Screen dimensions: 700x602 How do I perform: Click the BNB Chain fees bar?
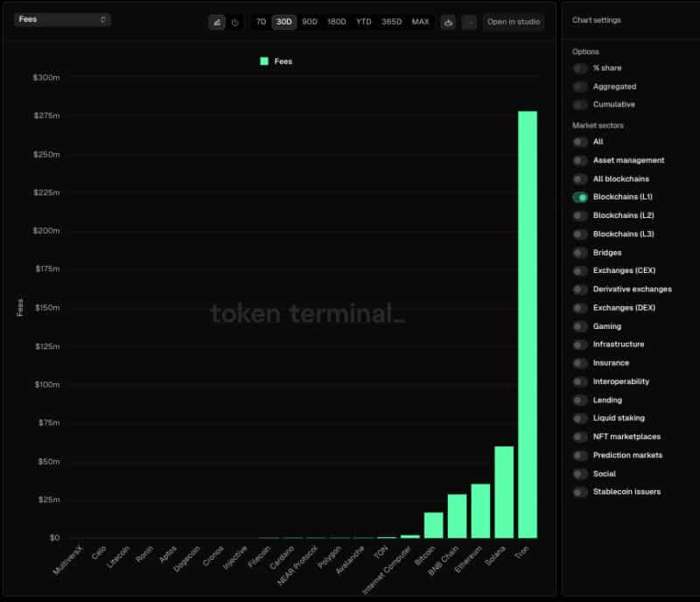tap(457, 516)
